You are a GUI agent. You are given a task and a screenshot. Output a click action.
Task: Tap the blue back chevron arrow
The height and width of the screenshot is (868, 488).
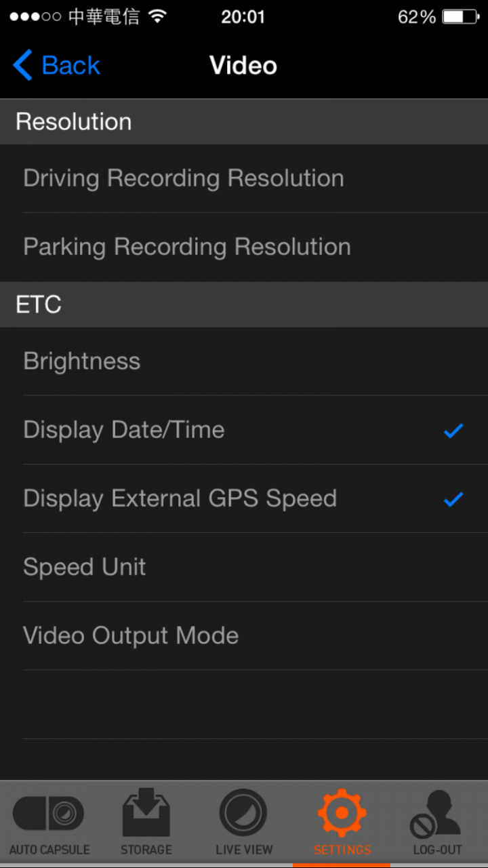coord(22,66)
